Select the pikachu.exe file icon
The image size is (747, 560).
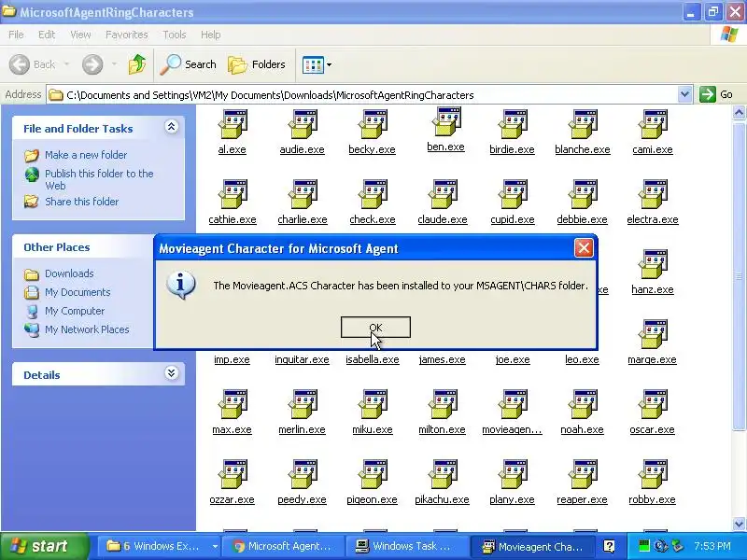(x=443, y=475)
